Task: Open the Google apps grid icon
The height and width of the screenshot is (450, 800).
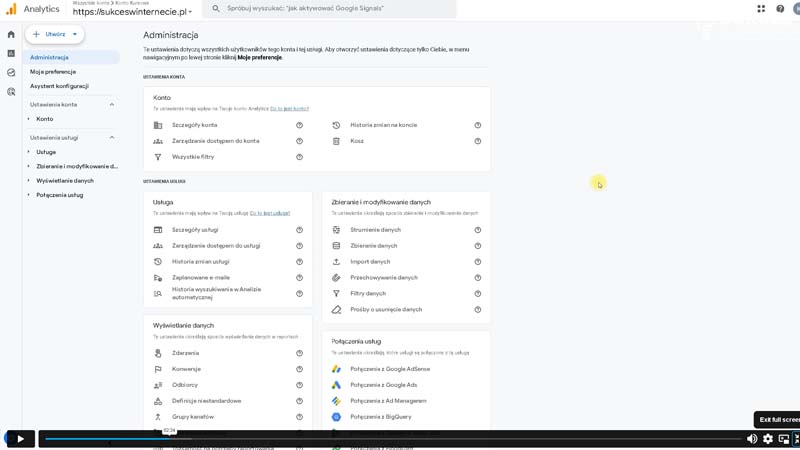Action: tap(761, 9)
